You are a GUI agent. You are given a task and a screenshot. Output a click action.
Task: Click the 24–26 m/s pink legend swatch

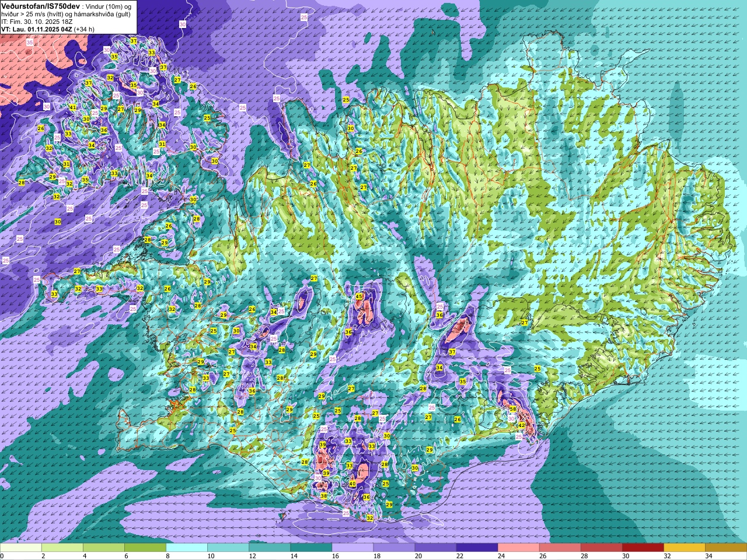click(x=518, y=548)
